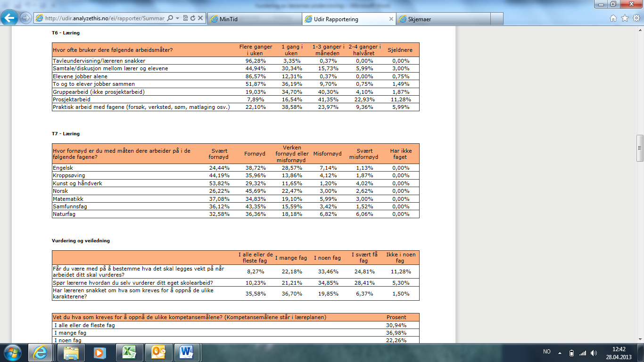Click the value 41,35% in Prosjektarbeid row

coord(328,99)
